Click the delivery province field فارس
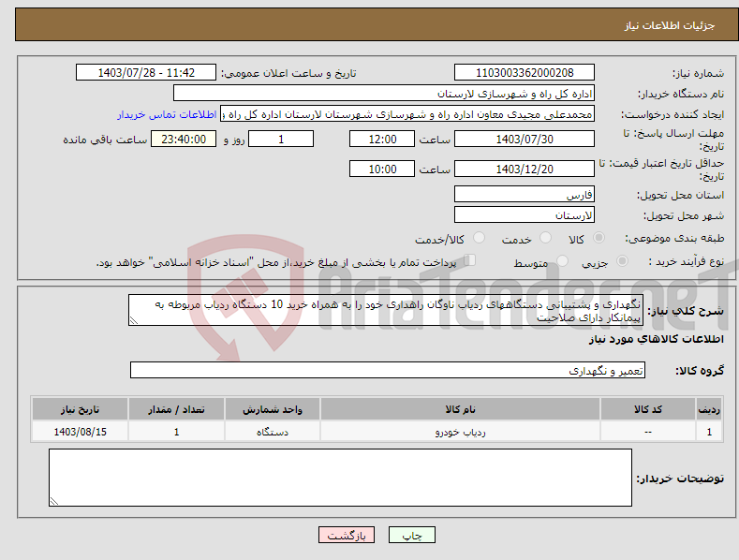 (525, 194)
